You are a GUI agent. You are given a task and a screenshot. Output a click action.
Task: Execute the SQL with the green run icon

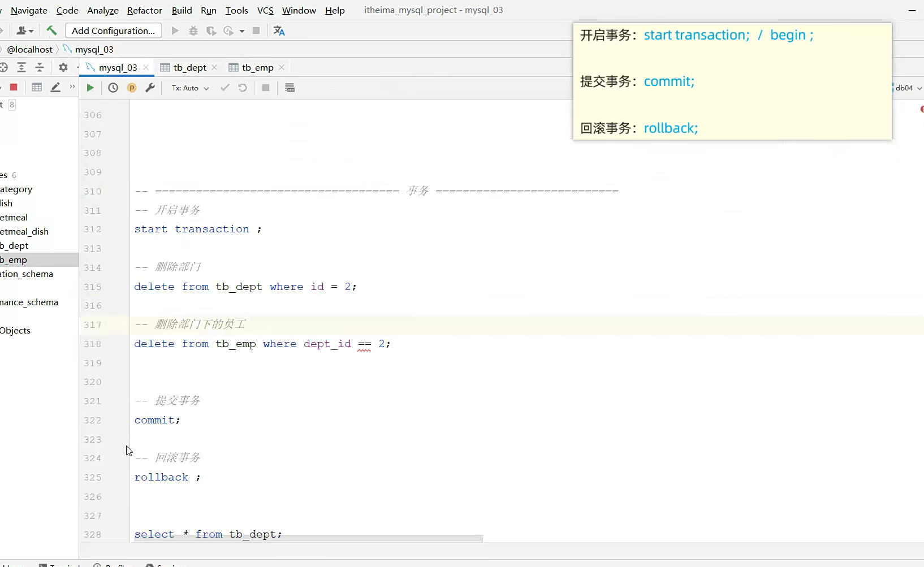(x=90, y=88)
